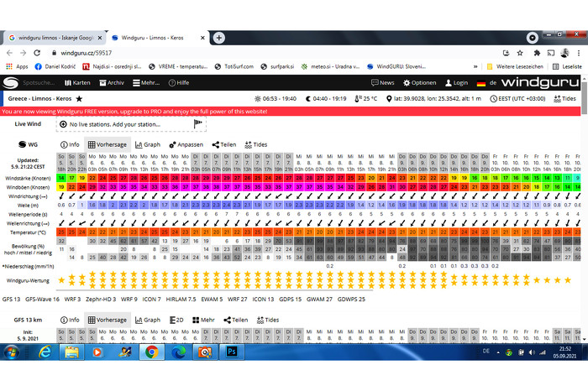Open WG Tides tab
588x391 pixels.
255,144
